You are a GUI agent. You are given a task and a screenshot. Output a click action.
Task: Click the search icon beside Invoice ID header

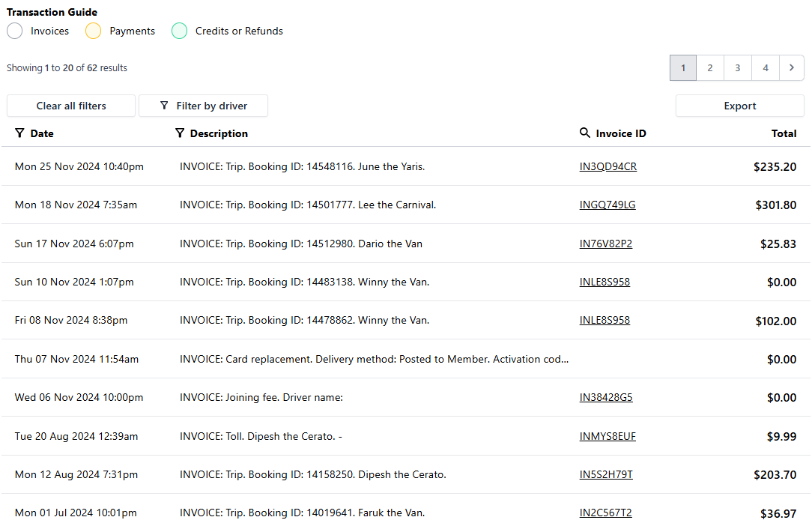pyautogui.click(x=585, y=133)
